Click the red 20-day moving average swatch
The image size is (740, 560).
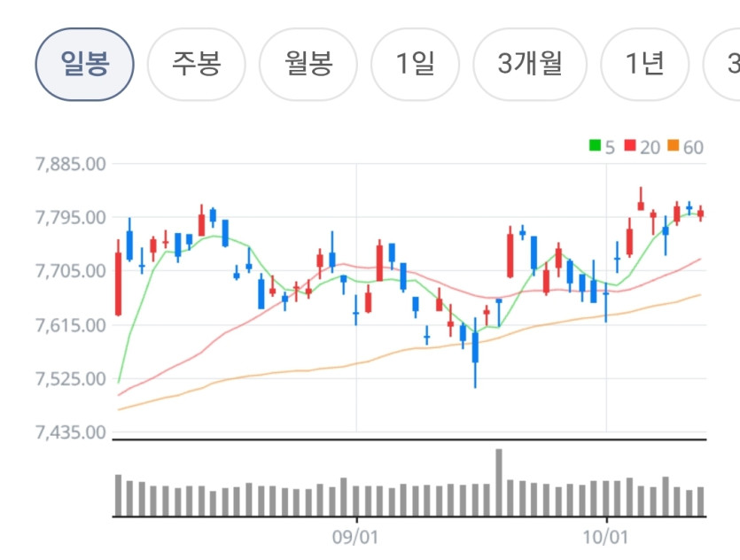click(630, 145)
